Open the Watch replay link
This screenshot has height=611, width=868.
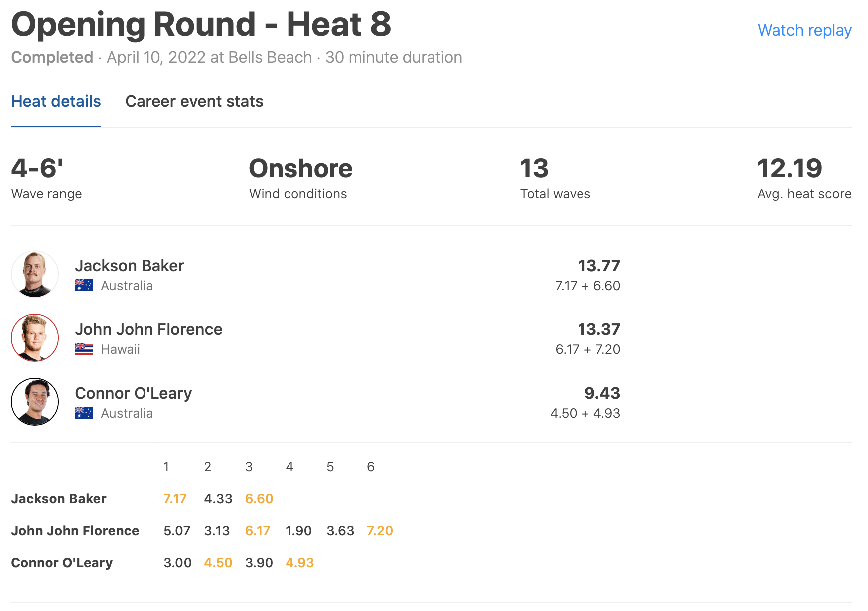click(x=804, y=30)
